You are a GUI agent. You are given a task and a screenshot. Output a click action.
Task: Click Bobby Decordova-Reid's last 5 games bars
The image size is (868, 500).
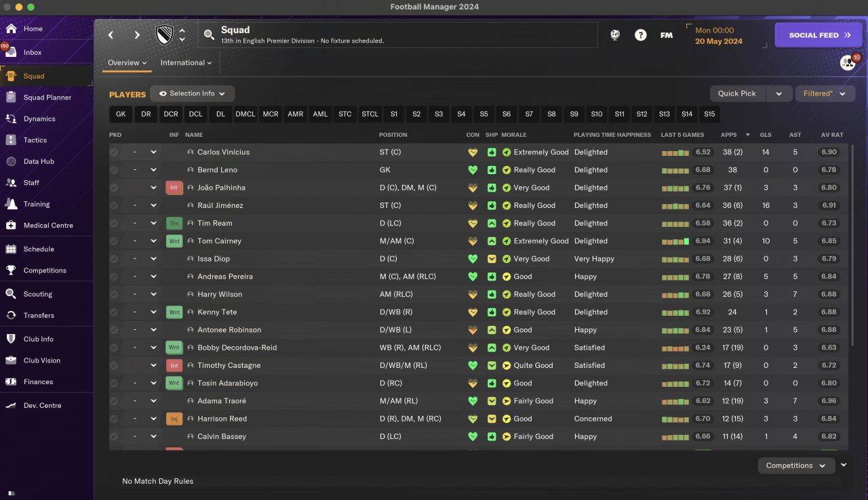pos(675,348)
